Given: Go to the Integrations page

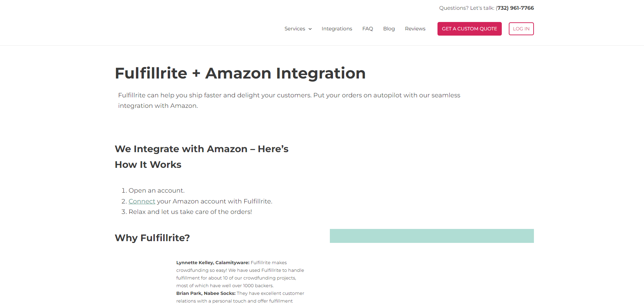Looking at the screenshot, I should (x=337, y=29).
